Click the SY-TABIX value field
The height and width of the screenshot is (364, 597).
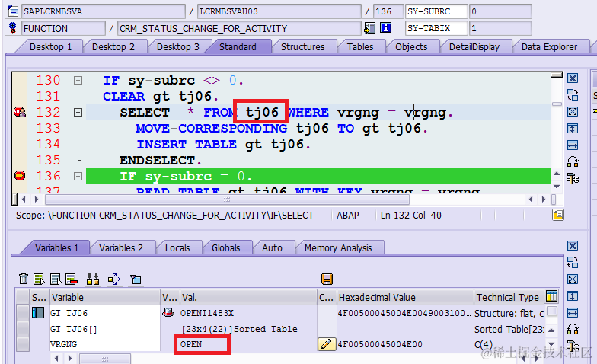point(500,28)
